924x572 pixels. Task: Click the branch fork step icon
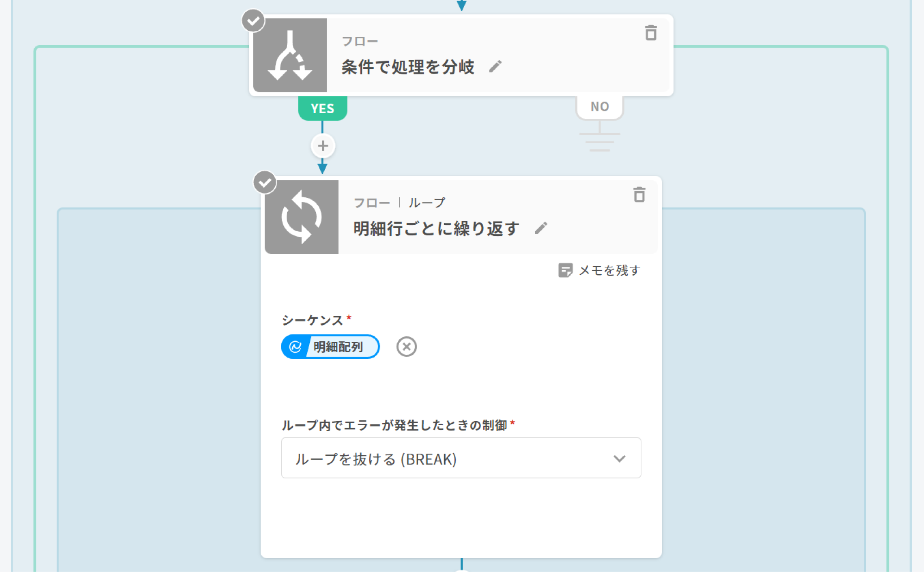tap(290, 55)
